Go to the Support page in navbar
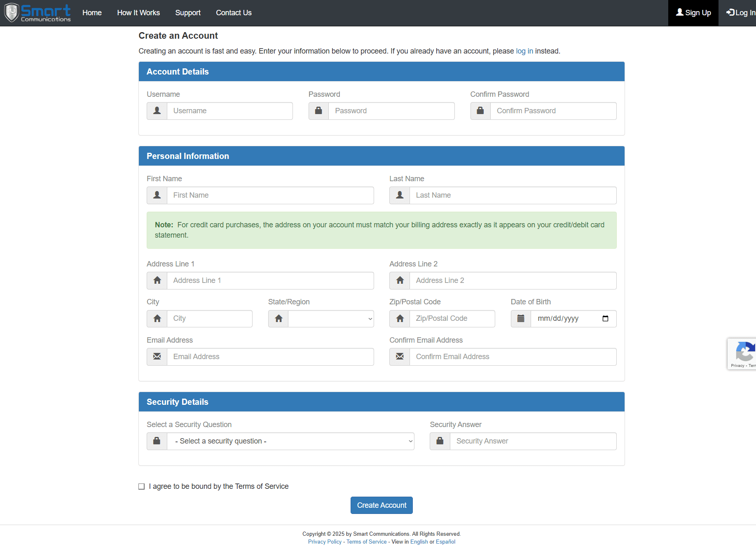756x551 pixels. pyautogui.click(x=188, y=13)
